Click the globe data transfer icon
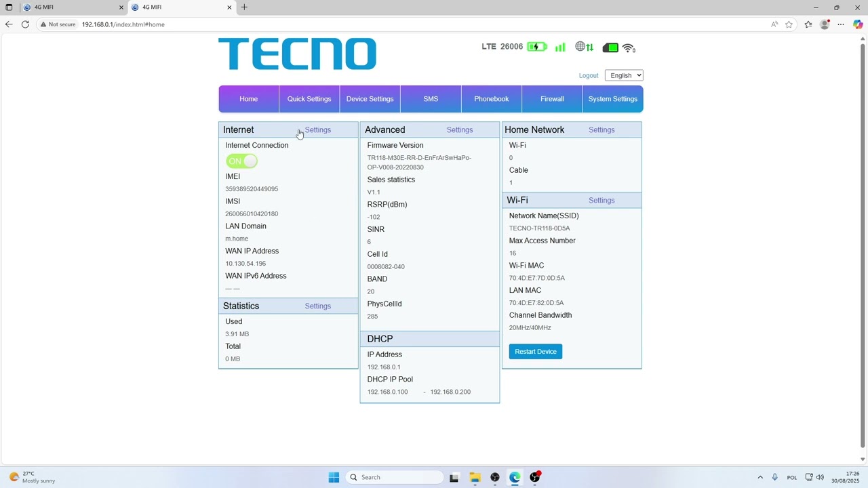868x488 pixels. pyautogui.click(x=585, y=47)
